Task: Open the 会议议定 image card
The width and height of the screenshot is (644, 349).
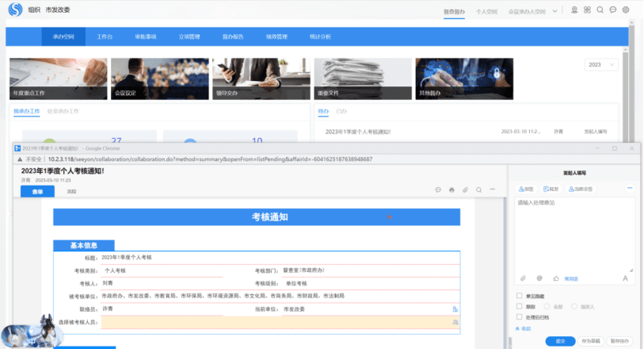Action: [160, 79]
